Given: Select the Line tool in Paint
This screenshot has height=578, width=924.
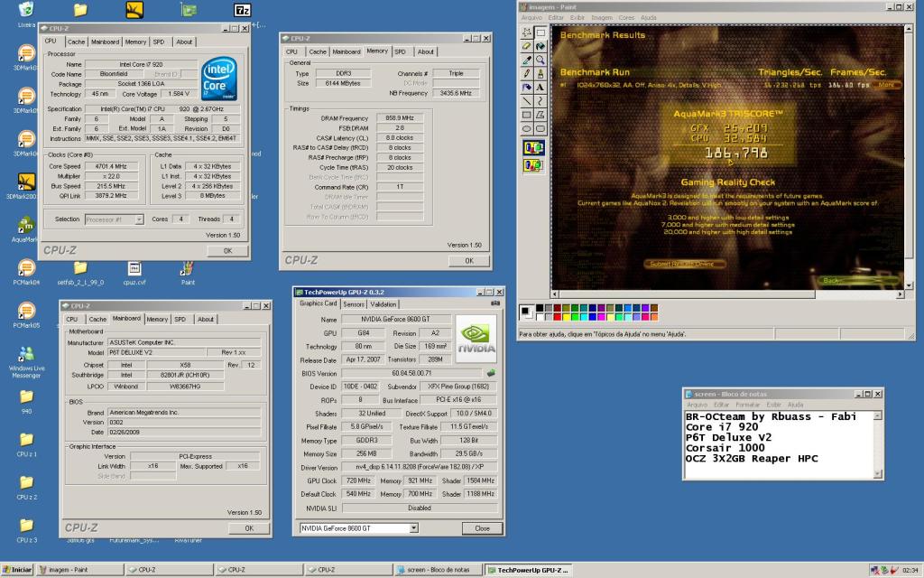Looking at the screenshot, I should tap(527, 101).
